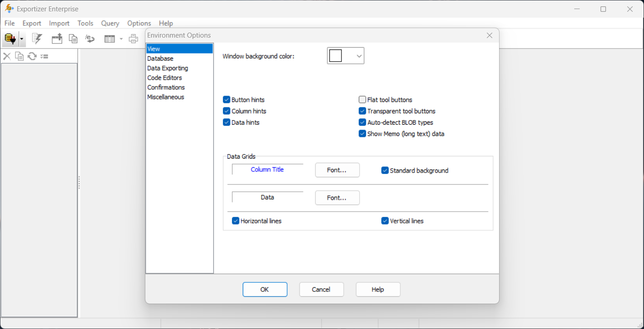Click Font button beside Column Title
Viewport: 644px width, 329px height.
pyautogui.click(x=337, y=170)
